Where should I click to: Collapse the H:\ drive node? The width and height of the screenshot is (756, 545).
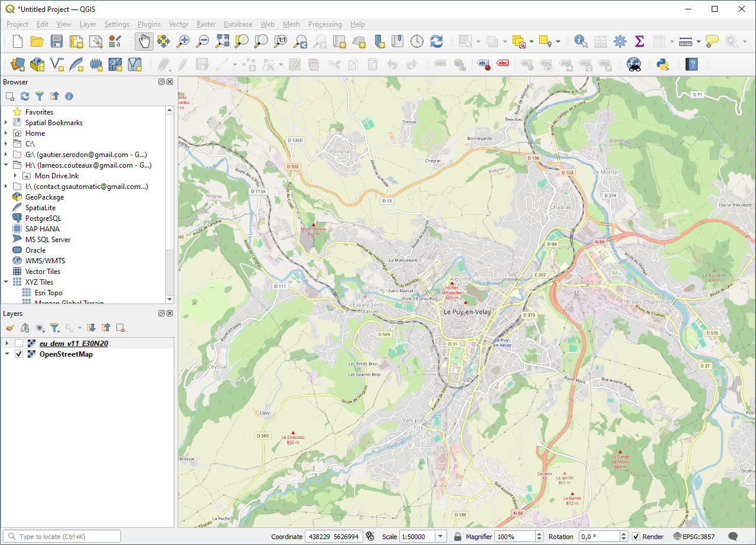coord(6,165)
